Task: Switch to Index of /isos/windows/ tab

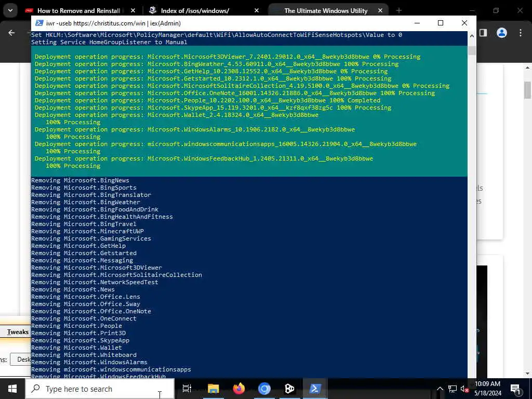Action: click(x=195, y=11)
